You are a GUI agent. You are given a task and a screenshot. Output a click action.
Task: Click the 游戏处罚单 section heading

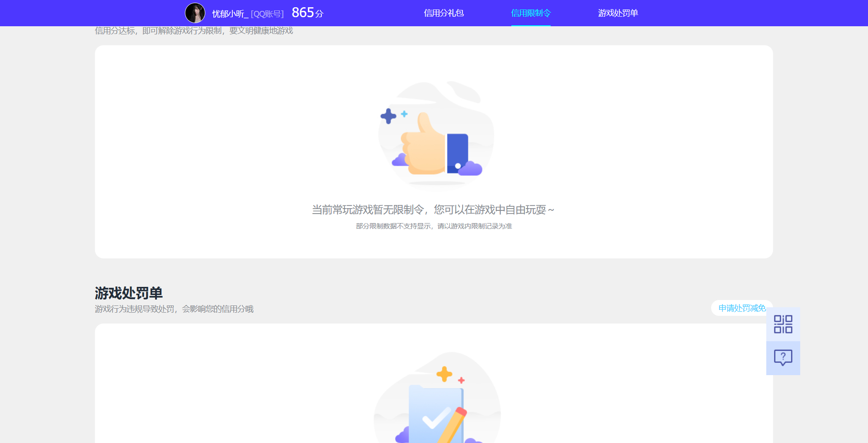[x=128, y=293]
